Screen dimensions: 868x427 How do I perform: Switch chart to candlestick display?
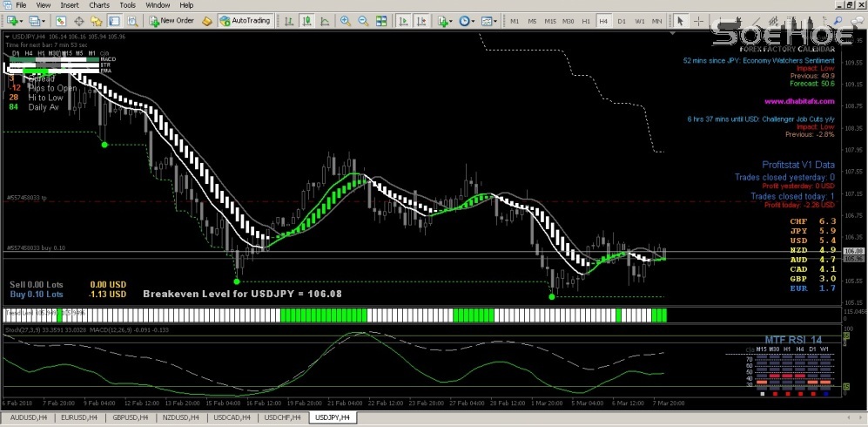coord(305,20)
